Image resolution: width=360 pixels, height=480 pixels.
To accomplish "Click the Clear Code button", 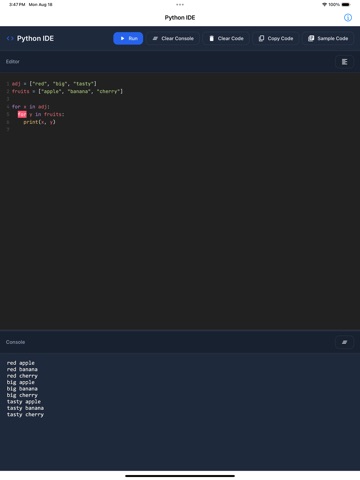I will pyautogui.click(x=226, y=38).
